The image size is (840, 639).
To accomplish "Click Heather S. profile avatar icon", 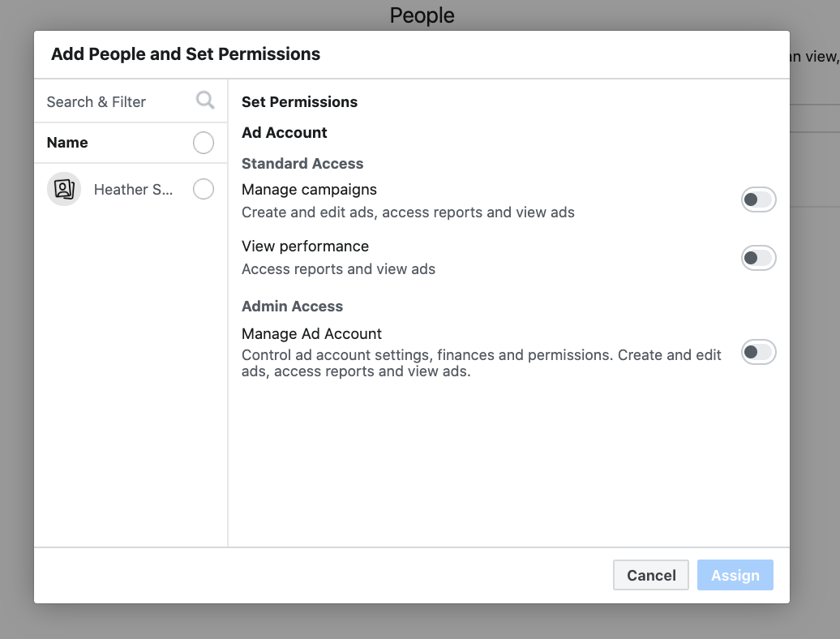I will click(64, 189).
